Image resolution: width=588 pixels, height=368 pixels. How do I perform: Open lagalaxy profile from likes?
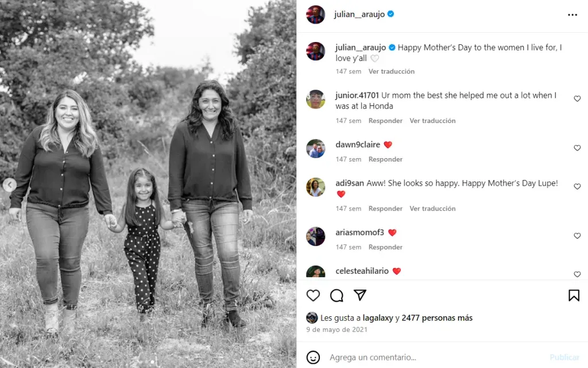(378, 318)
